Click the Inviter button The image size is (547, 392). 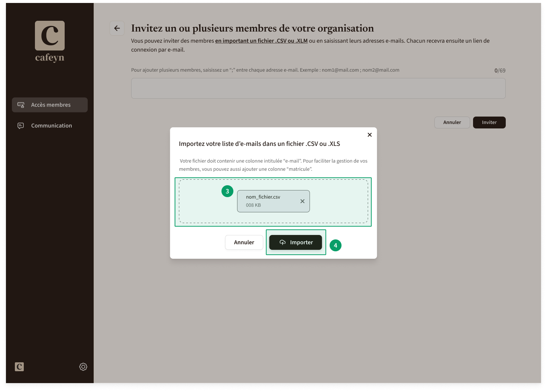(489, 122)
